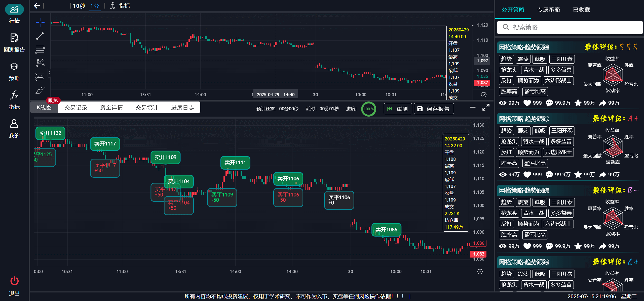The width and height of the screenshot is (644, 301).
Task: Open comments on the B- rated strategy
Action: pyautogui.click(x=549, y=246)
